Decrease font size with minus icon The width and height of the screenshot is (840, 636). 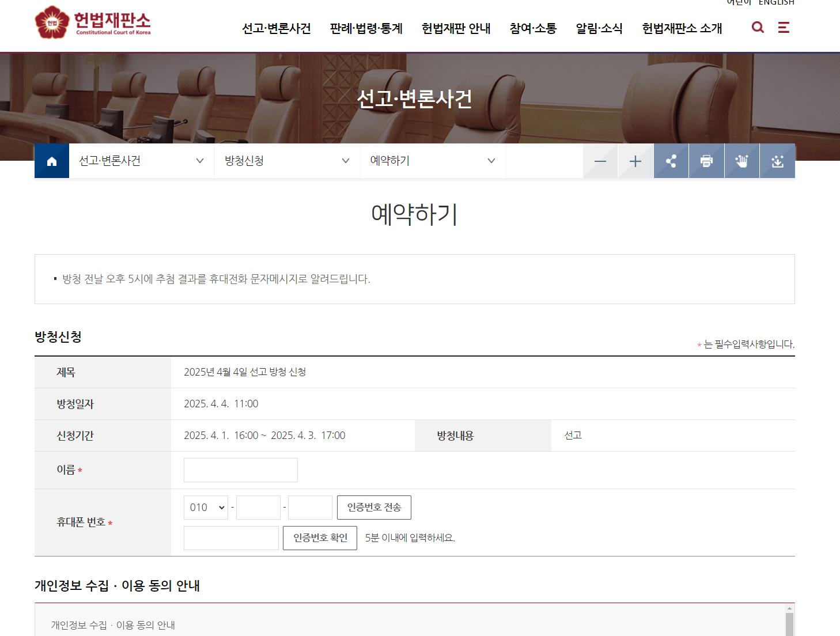click(600, 161)
